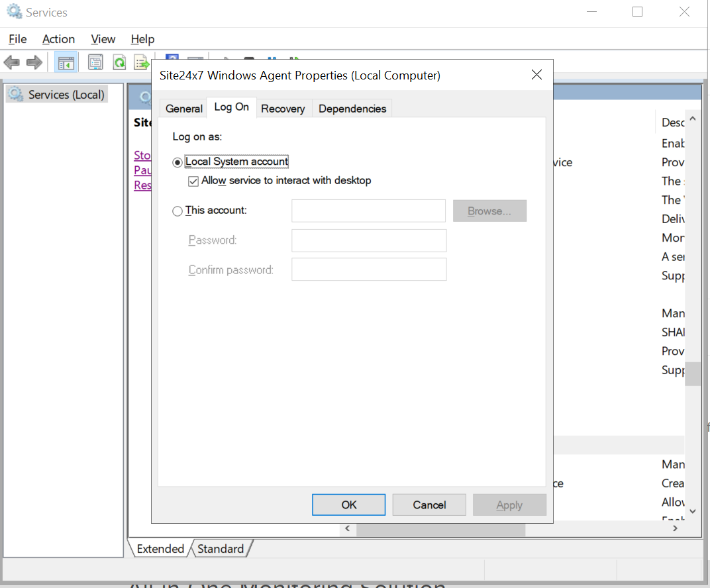710x588 pixels.
Task: Select the Local System account radio button
Action: point(177,162)
